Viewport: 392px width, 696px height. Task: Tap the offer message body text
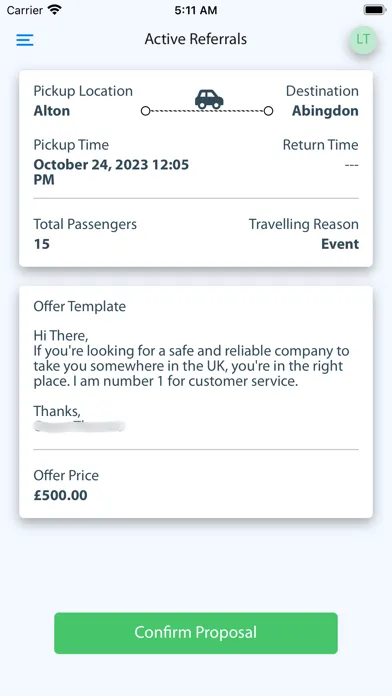(191, 358)
